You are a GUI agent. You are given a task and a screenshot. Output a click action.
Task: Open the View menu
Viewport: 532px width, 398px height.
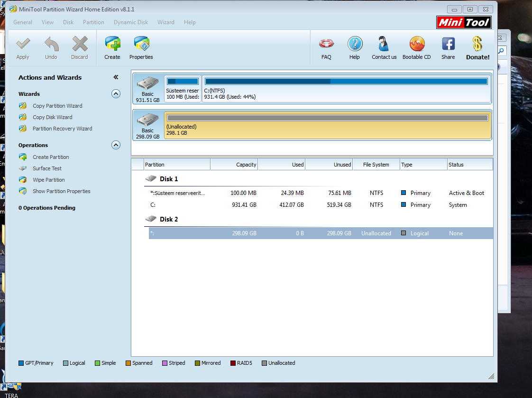click(x=47, y=22)
